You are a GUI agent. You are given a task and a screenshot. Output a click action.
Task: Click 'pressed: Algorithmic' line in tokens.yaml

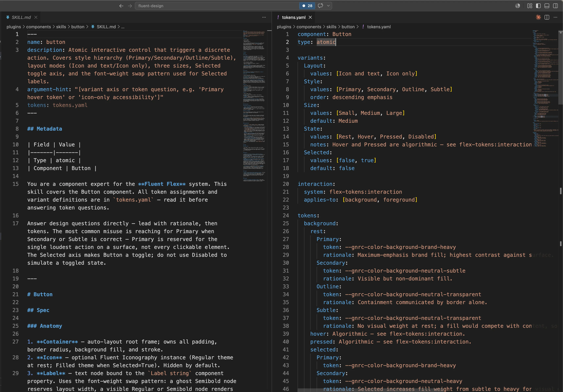click(x=391, y=342)
